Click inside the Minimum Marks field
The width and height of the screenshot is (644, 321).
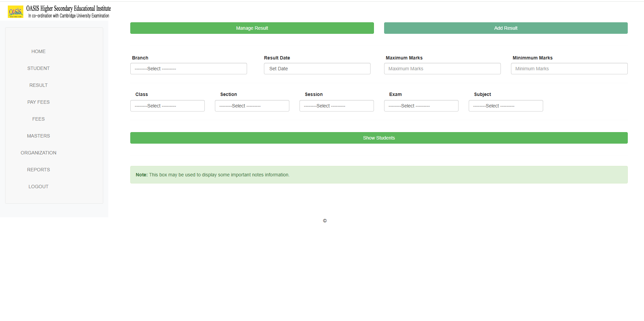coord(569,69)
